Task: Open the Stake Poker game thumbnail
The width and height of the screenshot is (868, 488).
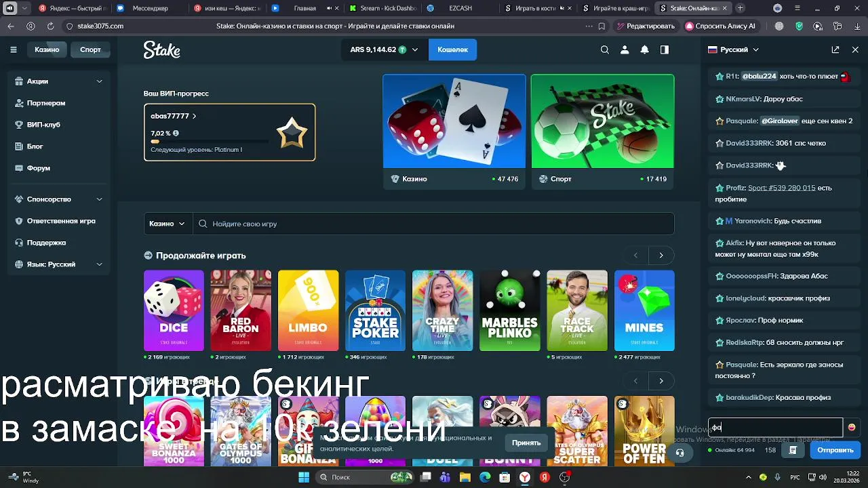Action: [375, 310]
